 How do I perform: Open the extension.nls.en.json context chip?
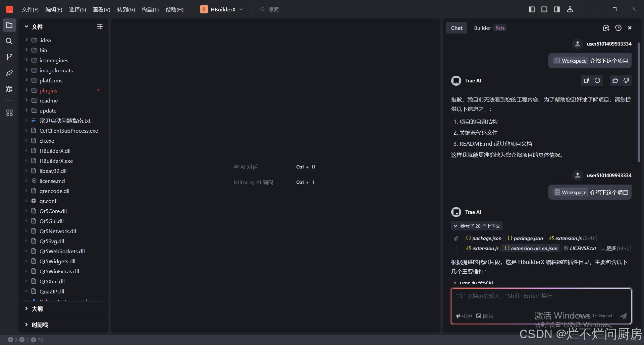tap(531, 249)
